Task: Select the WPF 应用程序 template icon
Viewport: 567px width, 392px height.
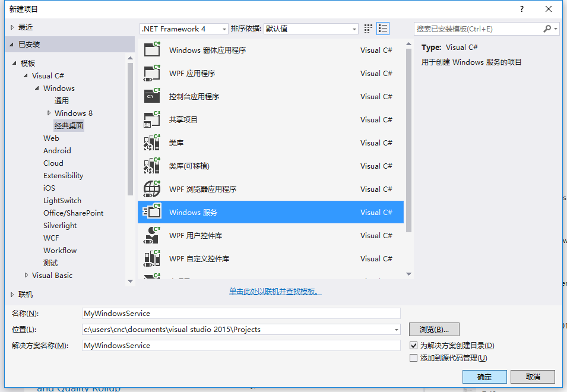Action: coord(152,74)
